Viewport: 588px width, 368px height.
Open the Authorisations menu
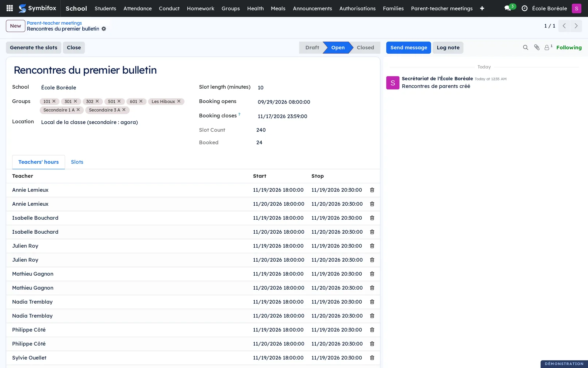[357, 8]
